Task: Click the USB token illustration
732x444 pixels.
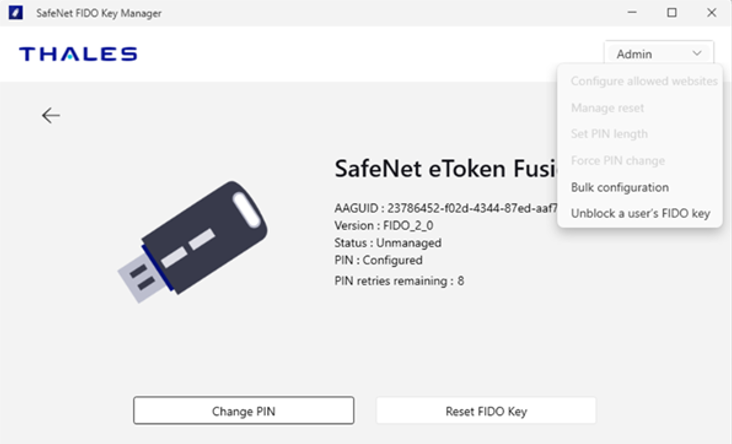Action: pyautogui.click(x=191, y=242)
